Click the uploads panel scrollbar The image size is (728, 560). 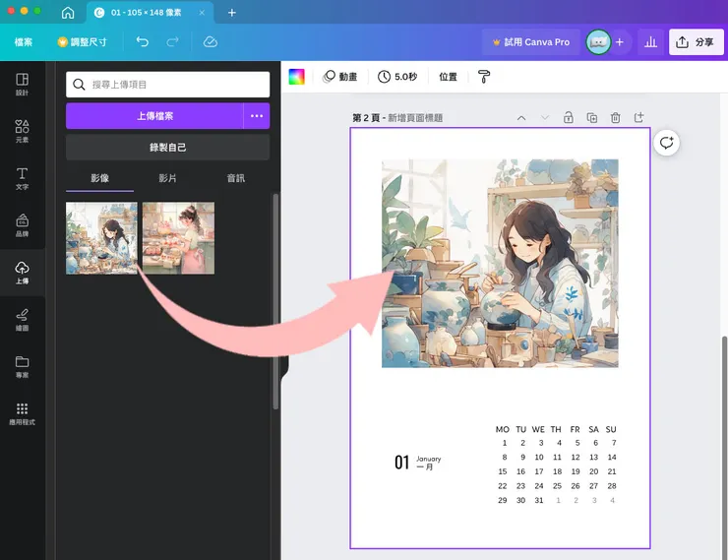(275, 302)
